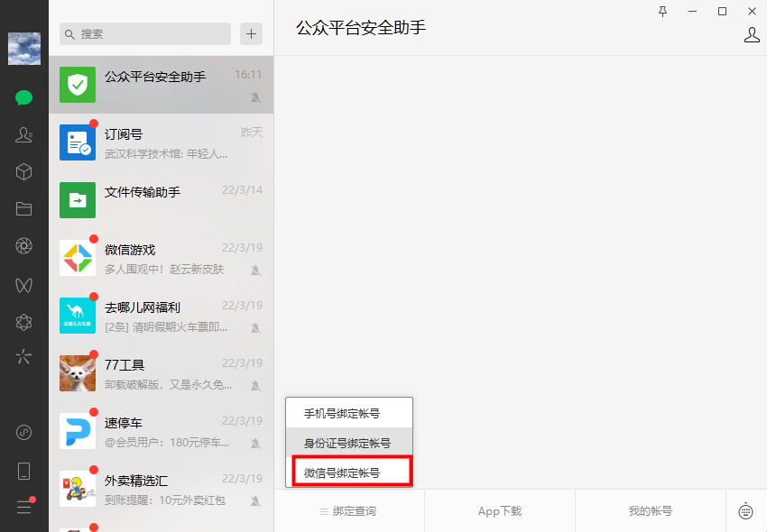
Task: Open the Search spark icon in sidebar
Action: click(x=23, y=356)
